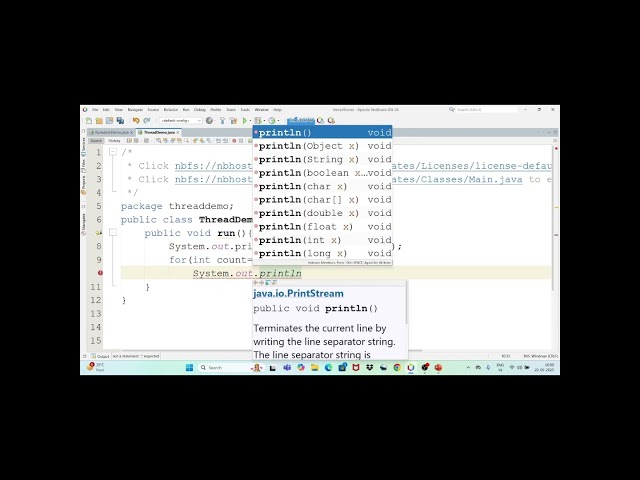This screenshot has height=480, width=640.
Task: Switch editor to History view
Action: [114, 141]
